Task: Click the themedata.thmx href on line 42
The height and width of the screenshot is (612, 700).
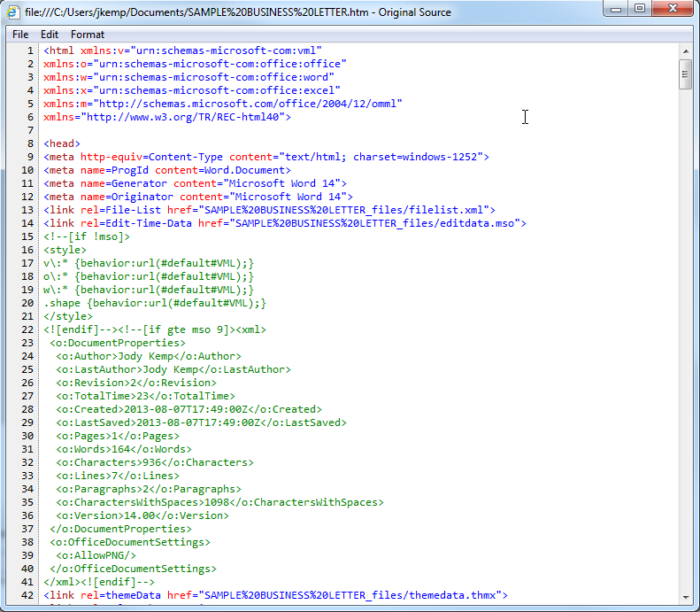Action: [350, 595]
